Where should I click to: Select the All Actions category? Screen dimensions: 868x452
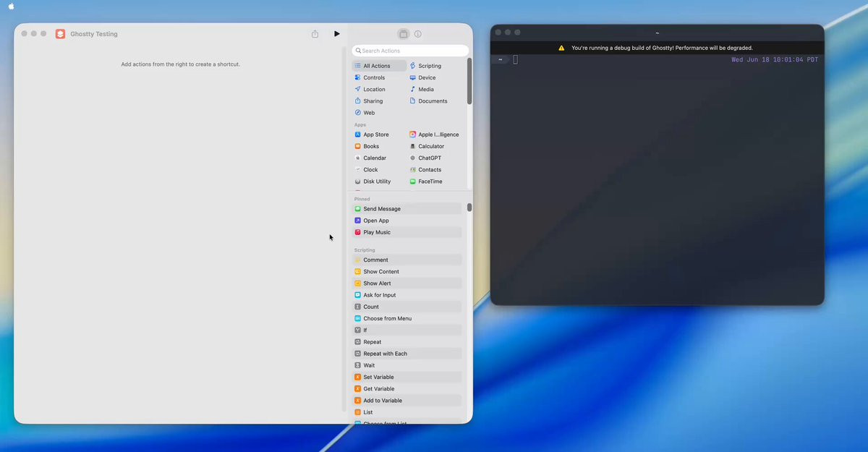(379, 66)
